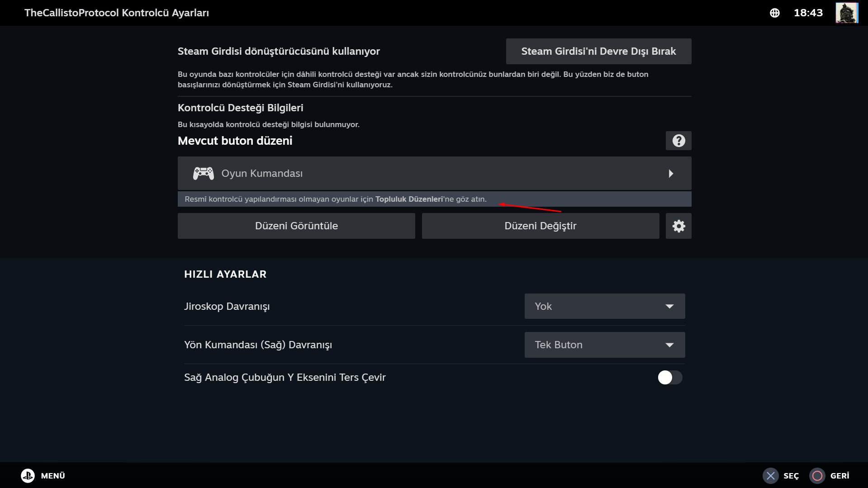Click the gamepad controller icon
Image resolution: width=868 pixels, height=488 pixels.
click(204, 173)
